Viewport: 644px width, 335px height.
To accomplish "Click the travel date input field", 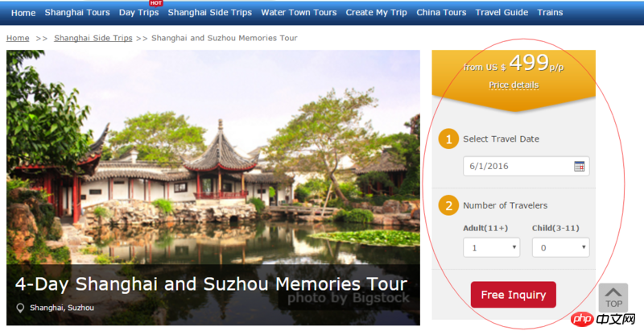I will (x=526, y=166).
